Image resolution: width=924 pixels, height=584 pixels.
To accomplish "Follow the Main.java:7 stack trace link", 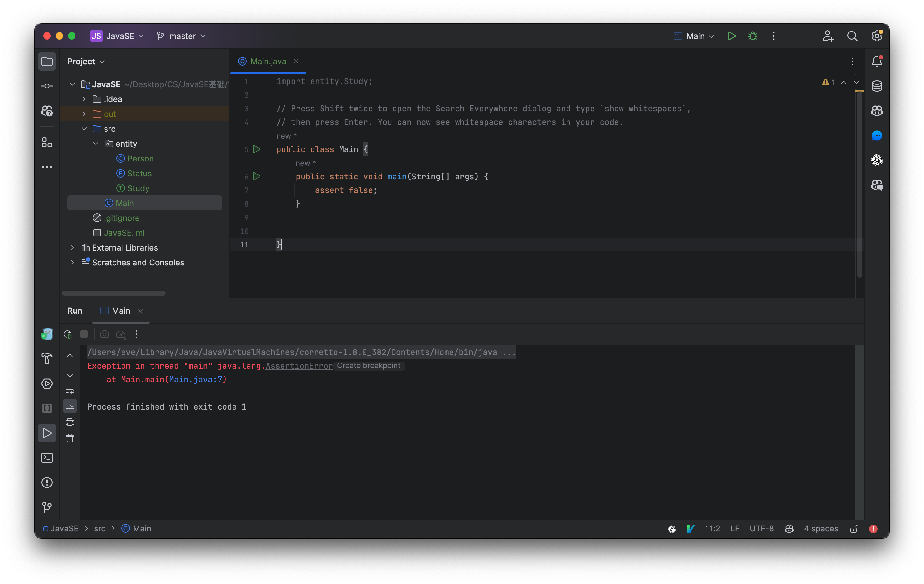I will coord(196,380).
